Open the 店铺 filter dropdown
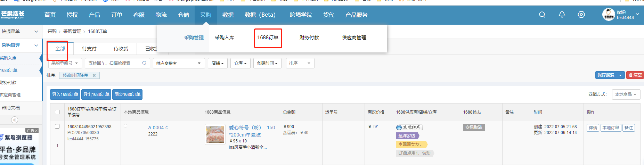The image size is (644, 165). pyautogui.click(x=218, y=63)
